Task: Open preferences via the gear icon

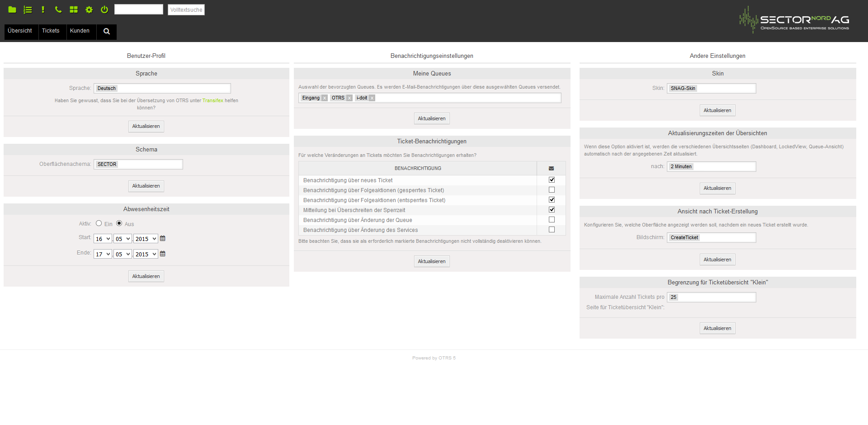Action: click(89, 9)
